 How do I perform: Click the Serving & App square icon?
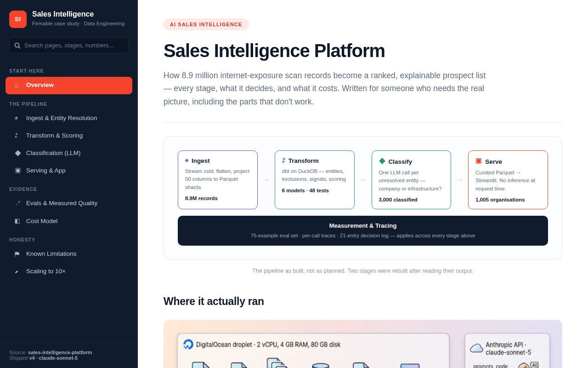point(18,171)
